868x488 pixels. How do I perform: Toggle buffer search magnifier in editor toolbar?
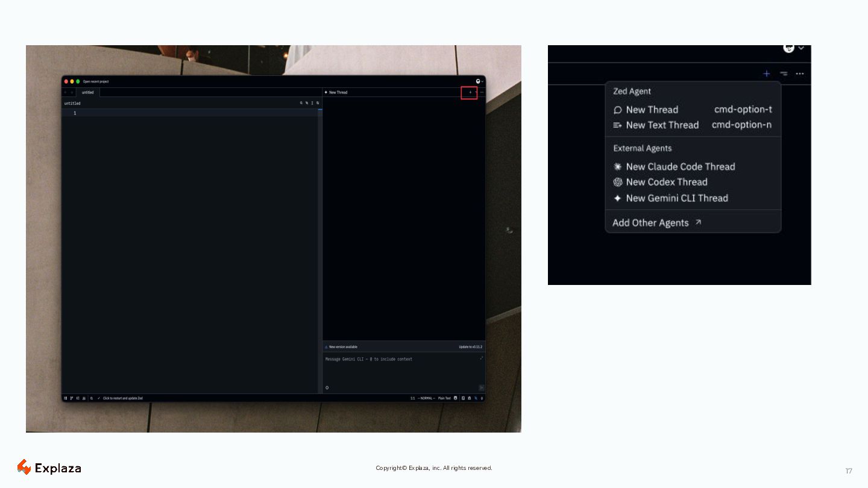pos(301,103)
